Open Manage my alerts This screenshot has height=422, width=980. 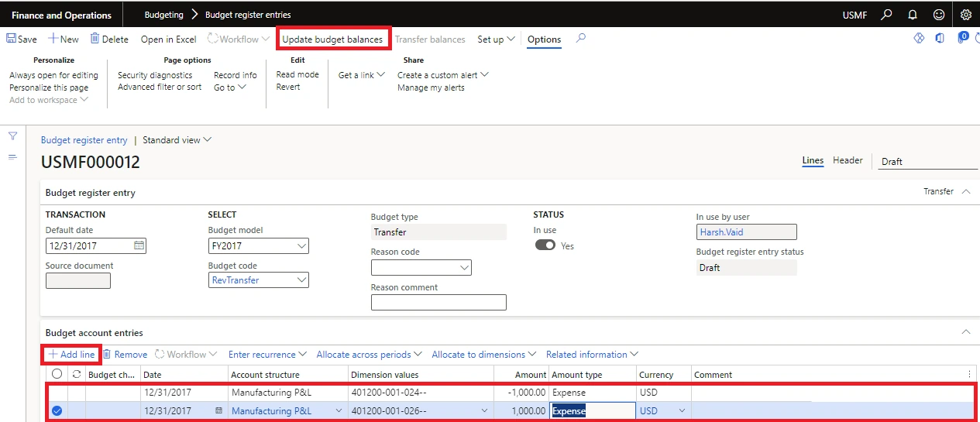click(431, 87)
